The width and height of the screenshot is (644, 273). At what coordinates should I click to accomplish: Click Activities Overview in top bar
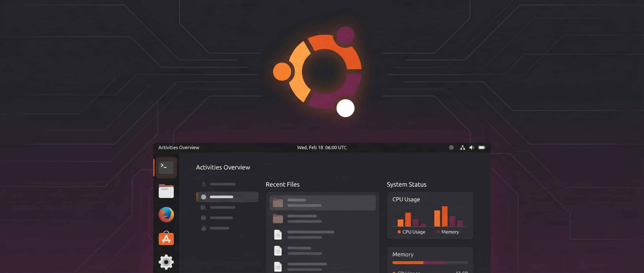pos(179,148)
